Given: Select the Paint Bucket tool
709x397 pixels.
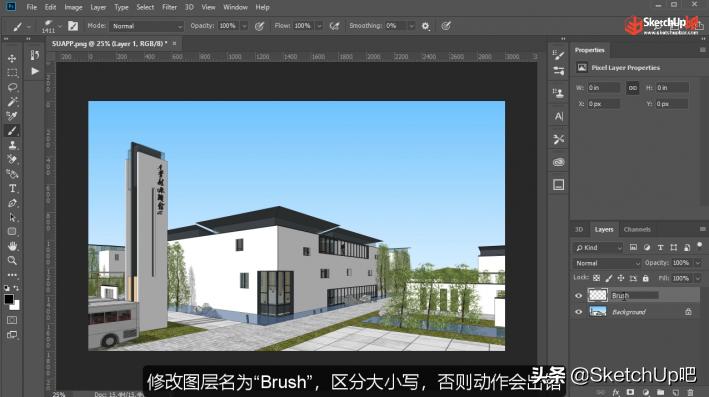Looking at the screenshot, I should (12, 174).
